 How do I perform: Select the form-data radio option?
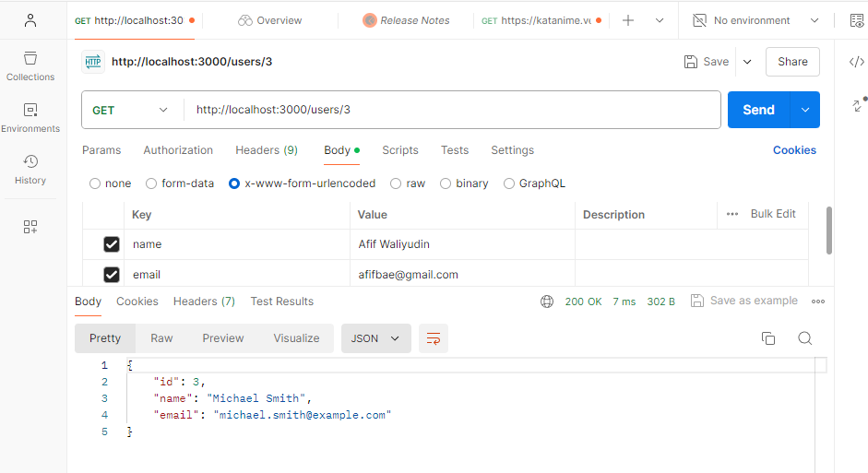tap(152, 183)
